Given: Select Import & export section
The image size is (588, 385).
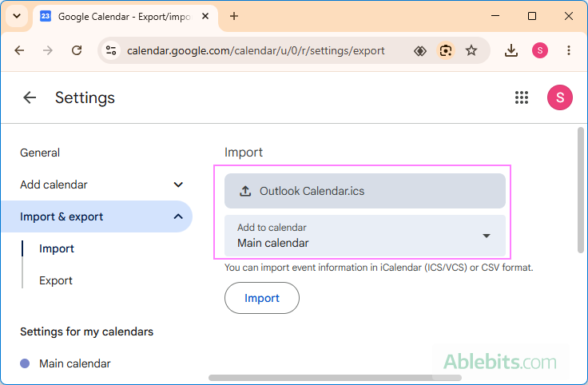Looking at the screenshot, I should (97, 216).
